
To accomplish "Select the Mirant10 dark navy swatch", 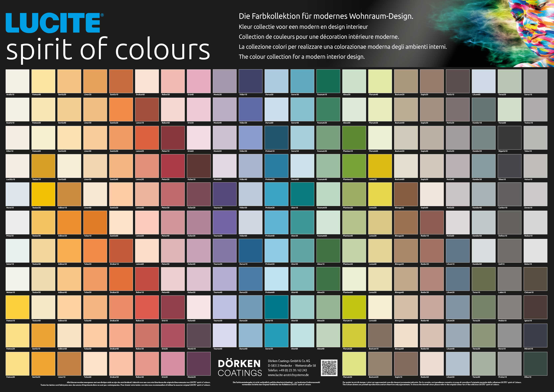I will pos(535,335).
